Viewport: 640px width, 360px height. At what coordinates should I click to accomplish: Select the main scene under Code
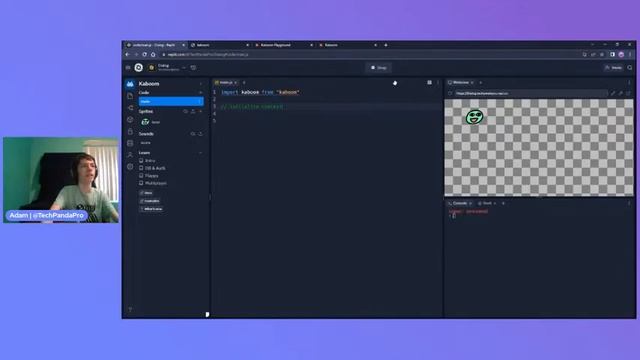pyautogui.click(x=171, y=101)
